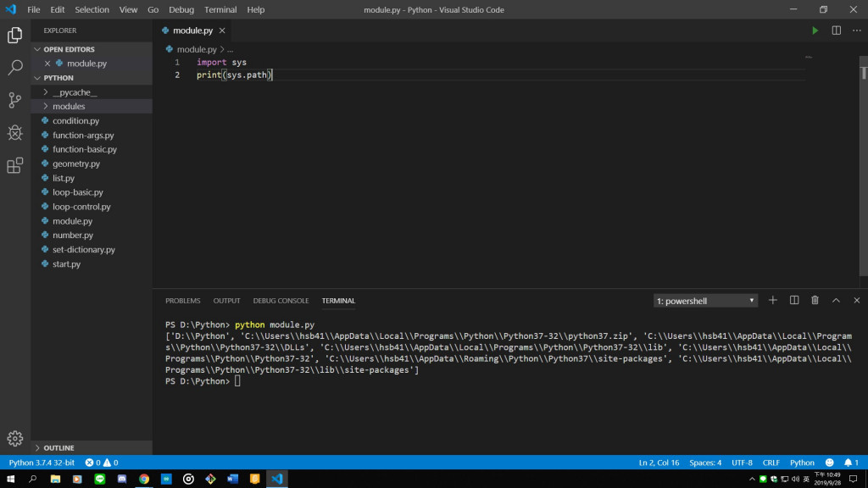The height and width of the screenshot is (488, 868).
Task: Collapse the PYTHON folder section
Action: coord(92,78)
